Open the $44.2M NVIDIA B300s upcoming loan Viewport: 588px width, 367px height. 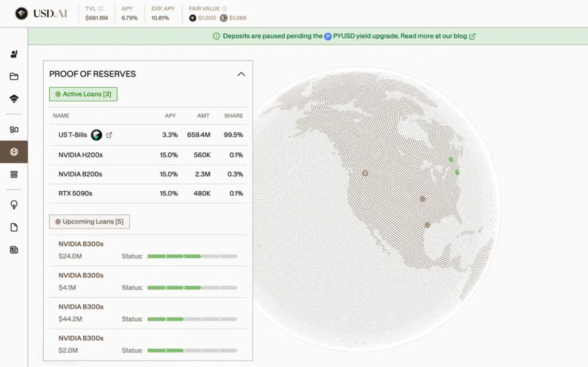[148, 313]
